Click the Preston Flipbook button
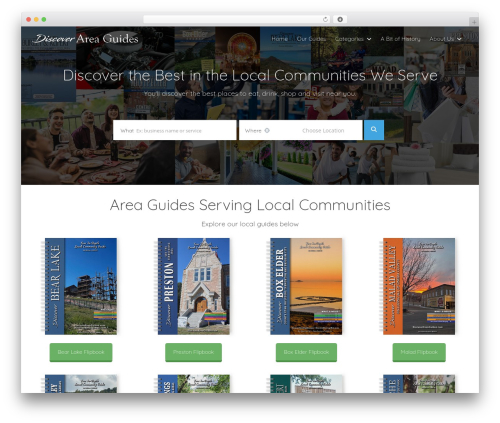 pos(193,352)
